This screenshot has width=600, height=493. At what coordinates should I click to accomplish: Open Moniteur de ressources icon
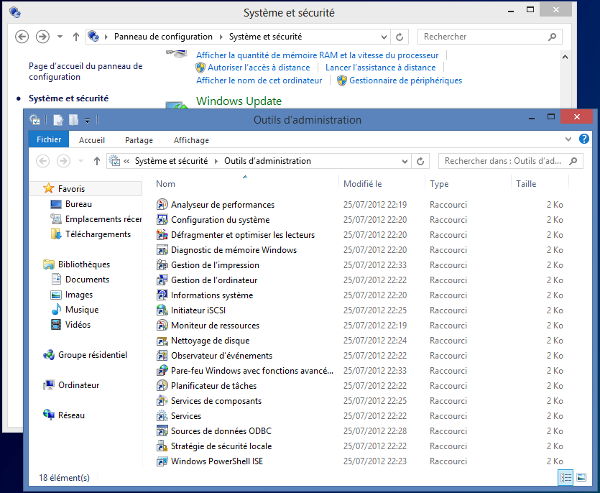click(162, 325)
